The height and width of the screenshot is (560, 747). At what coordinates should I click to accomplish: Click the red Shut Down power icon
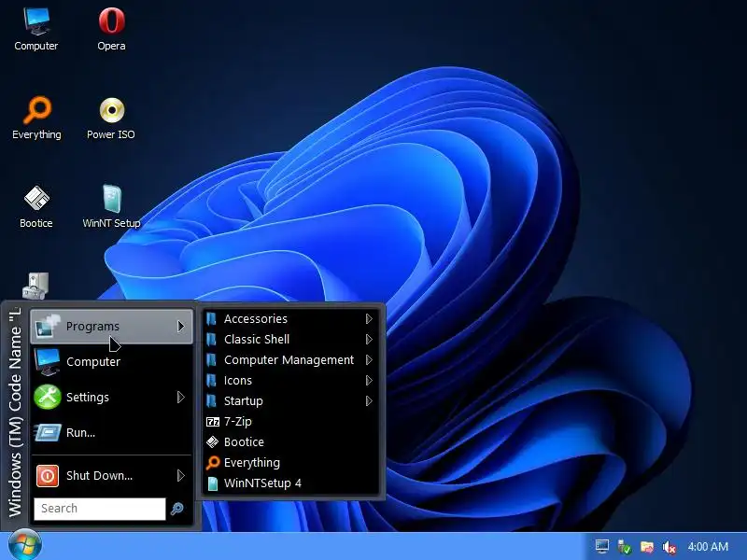coord(48,476)
